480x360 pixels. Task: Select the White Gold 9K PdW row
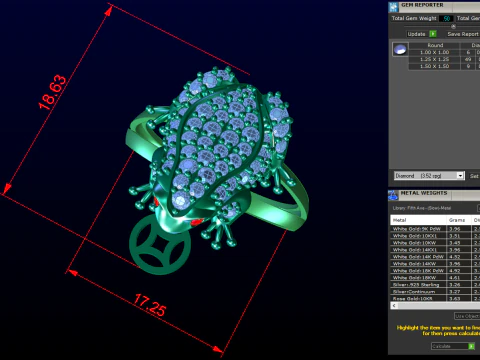(435, 229)
